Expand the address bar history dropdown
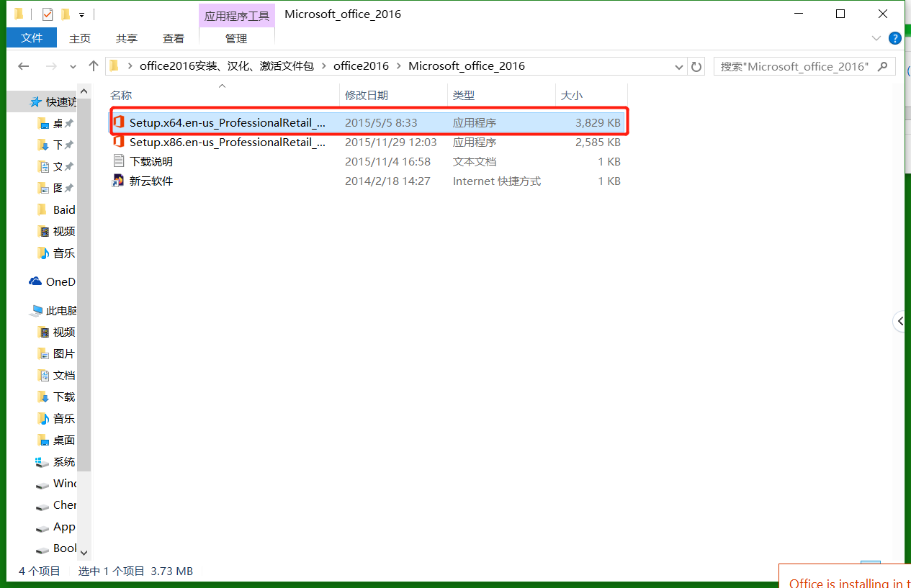 click(x=679, y=66)
